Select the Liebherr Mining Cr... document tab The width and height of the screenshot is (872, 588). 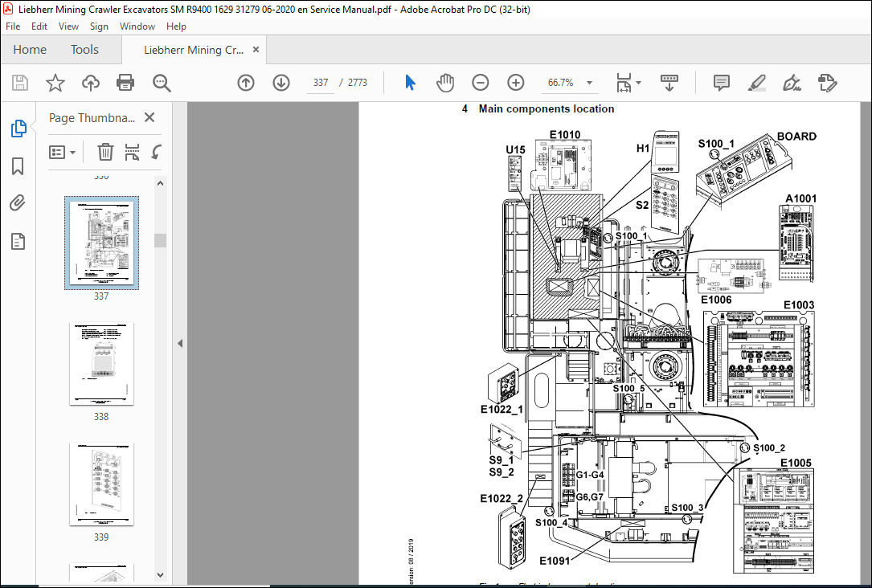194,50
